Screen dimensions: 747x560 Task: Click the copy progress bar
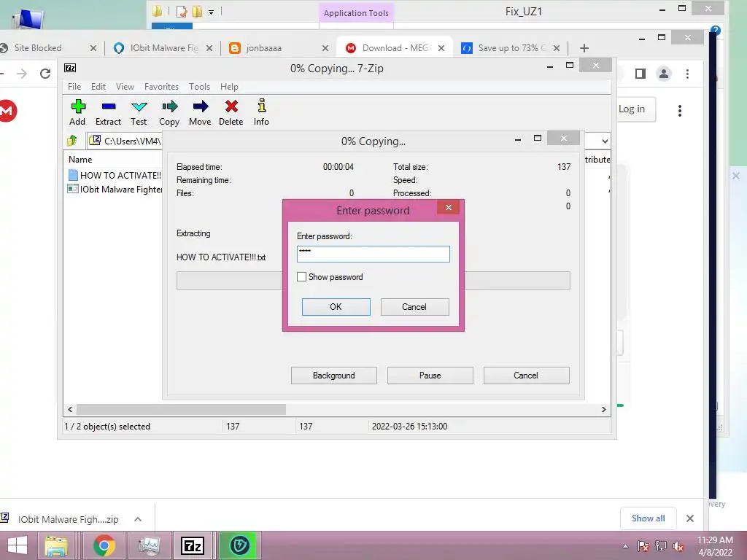click(x=373, y=281)
